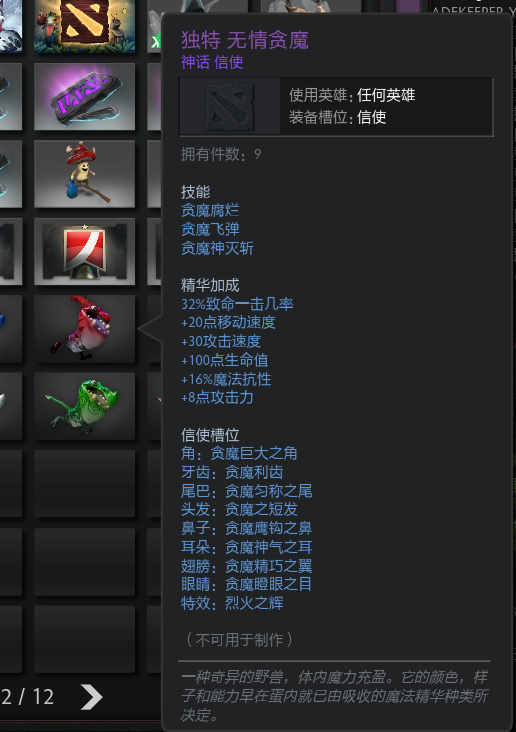Click the mushroom courier with broom
Image resolution: width=516 pixels, height=732 pixels.
click(85, 174)
